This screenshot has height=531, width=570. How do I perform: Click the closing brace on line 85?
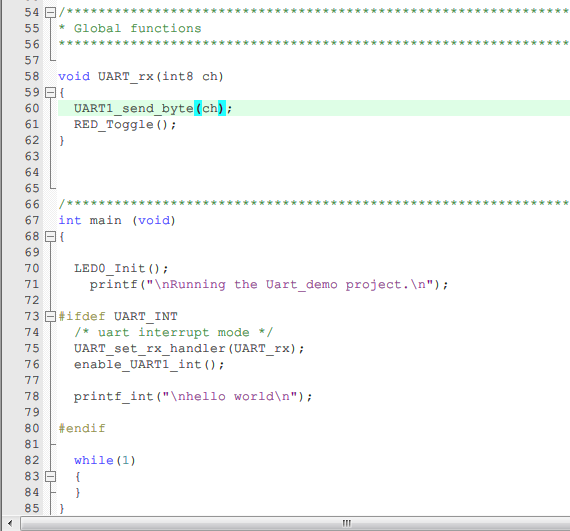[x=62, y=508]
